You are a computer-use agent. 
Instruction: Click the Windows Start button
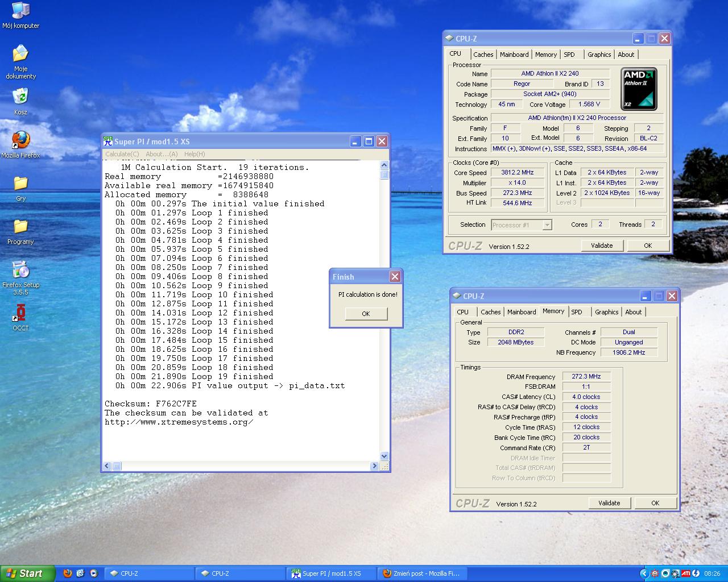[x=27, y=573]
